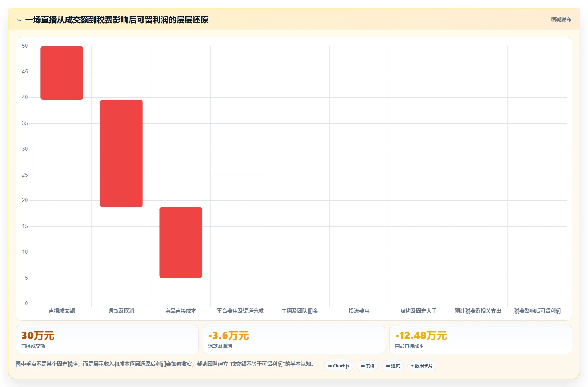Click the y-axis value 25

coord(25,175)
